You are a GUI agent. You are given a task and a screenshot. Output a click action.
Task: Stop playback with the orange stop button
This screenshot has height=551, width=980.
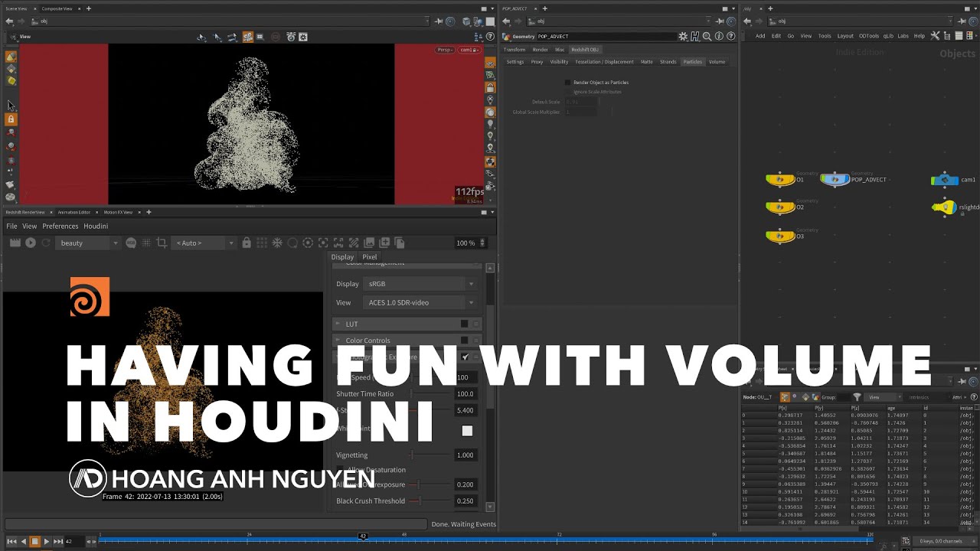click(x=34, y=541)
